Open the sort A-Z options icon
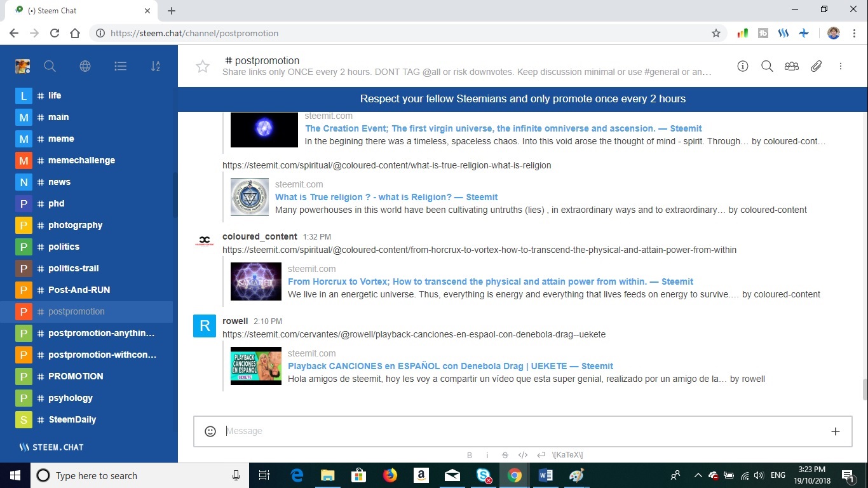 (156, 66)
